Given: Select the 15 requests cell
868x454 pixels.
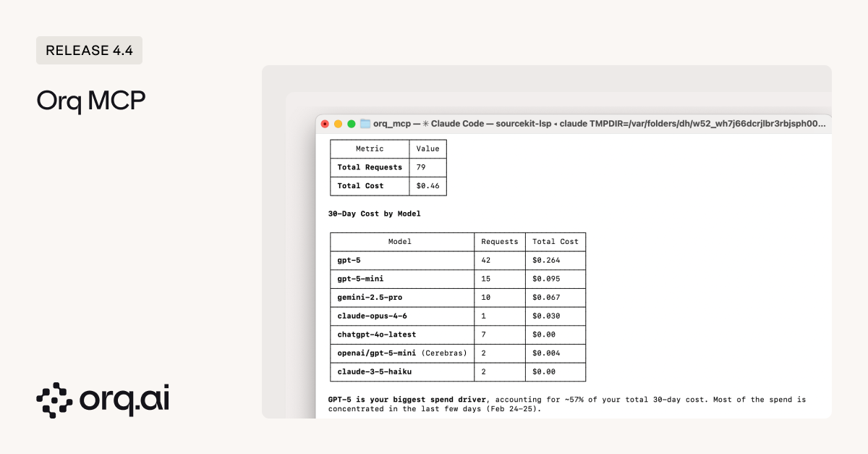Looking at the screenshot, I should coord(500,279).
